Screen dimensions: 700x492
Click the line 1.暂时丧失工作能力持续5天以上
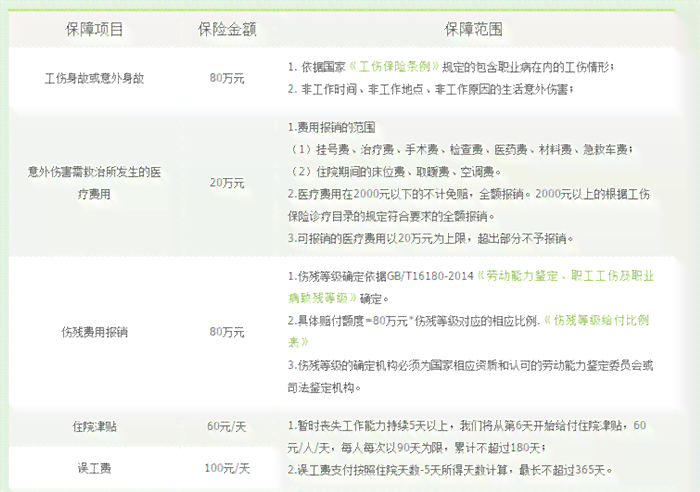coord(467,425)
